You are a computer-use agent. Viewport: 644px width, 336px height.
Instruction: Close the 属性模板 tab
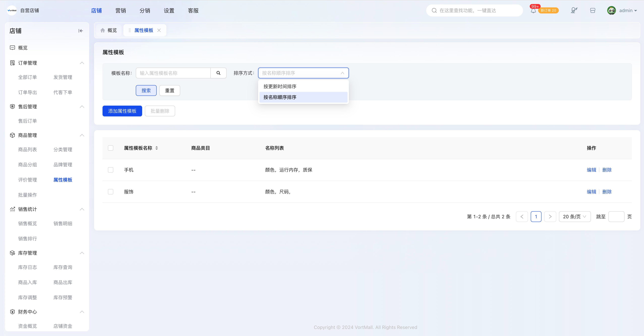point(159,30)
